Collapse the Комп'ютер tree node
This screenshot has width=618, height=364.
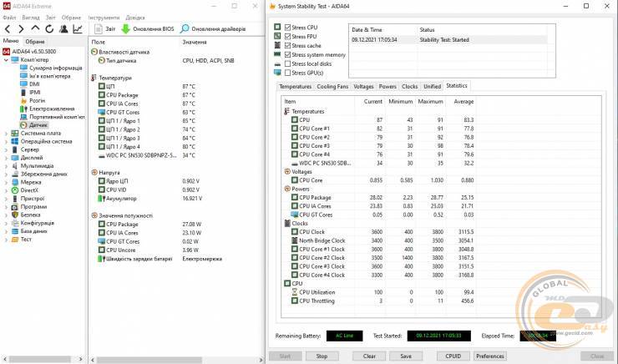click(x=6, y=60)
